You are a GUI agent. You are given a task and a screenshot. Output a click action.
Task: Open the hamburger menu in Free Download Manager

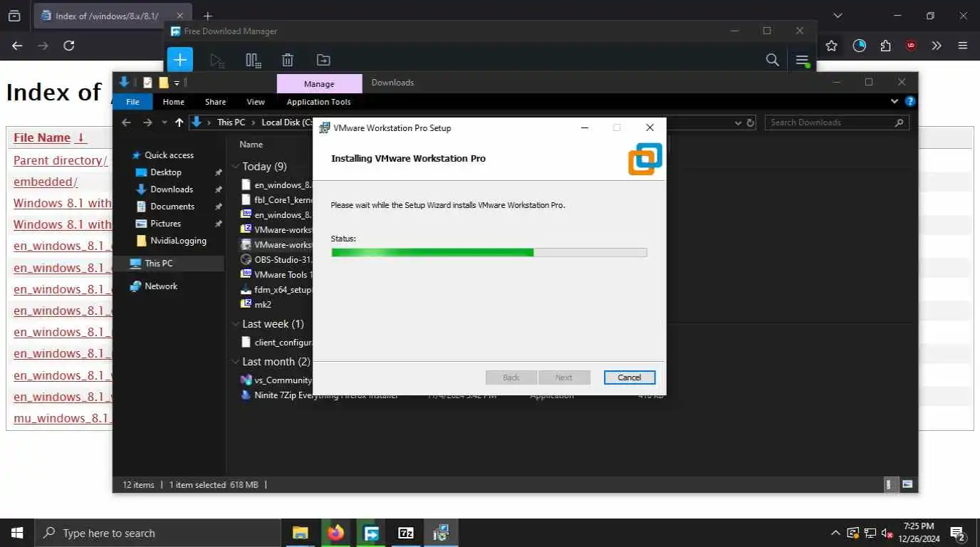(803, 60)
